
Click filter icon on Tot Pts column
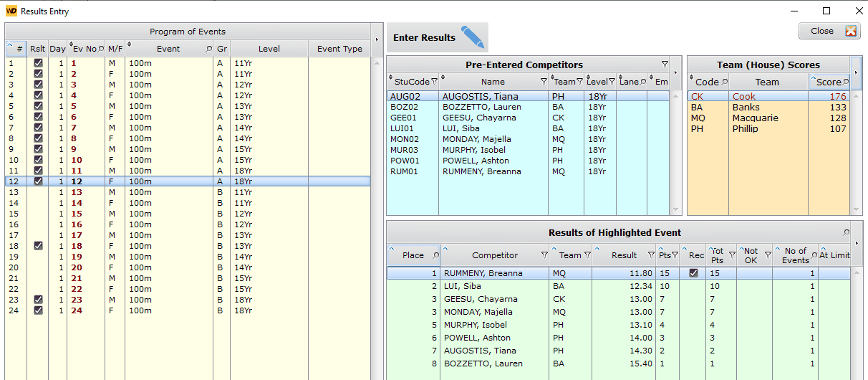pos(732,255)
